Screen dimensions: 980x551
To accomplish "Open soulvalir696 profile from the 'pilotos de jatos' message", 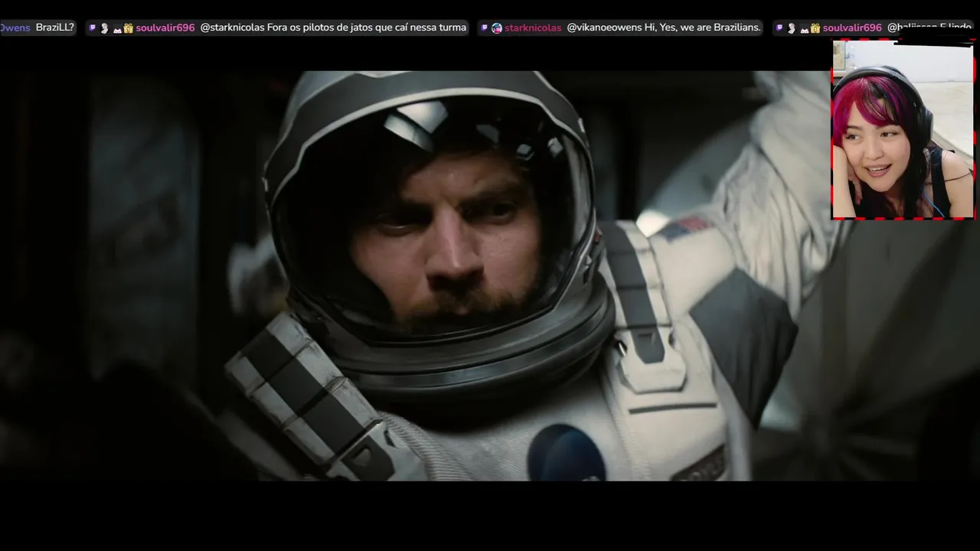I will click(165, 28).
